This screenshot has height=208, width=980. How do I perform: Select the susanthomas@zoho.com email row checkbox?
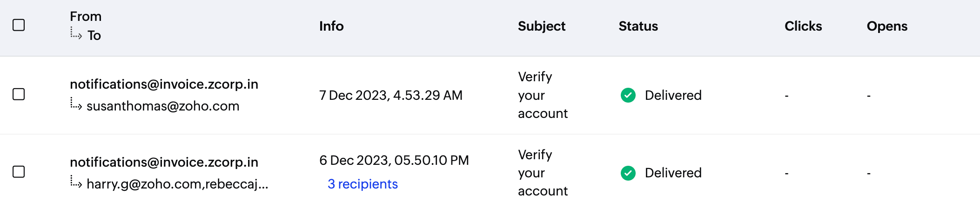pos(19,94)
